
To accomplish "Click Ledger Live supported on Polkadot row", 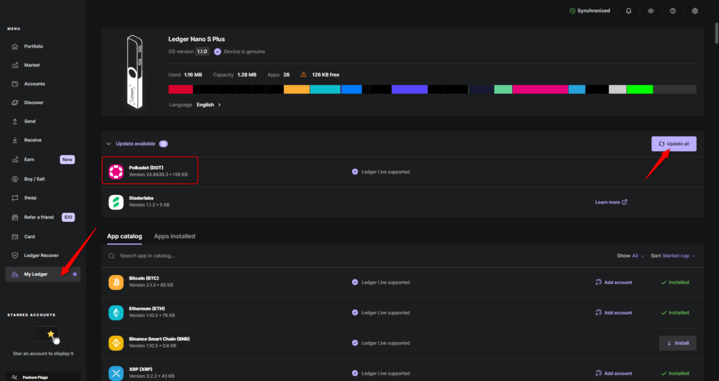I will [381, 172].
